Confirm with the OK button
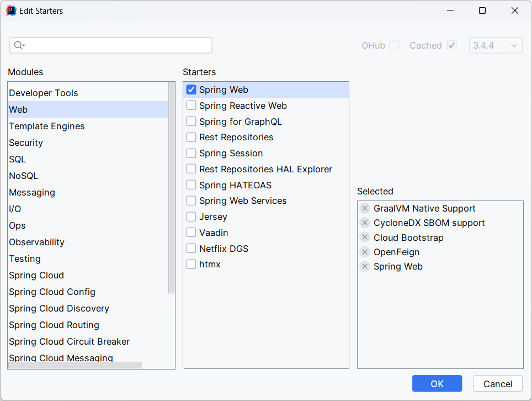This screenshot has height=401, width=532. 437,384
